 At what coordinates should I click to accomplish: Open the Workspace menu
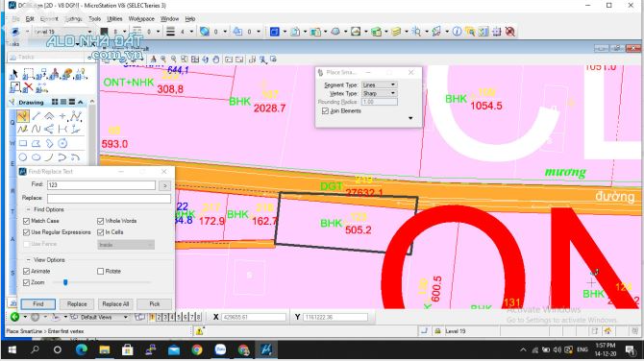click(141, 19)
